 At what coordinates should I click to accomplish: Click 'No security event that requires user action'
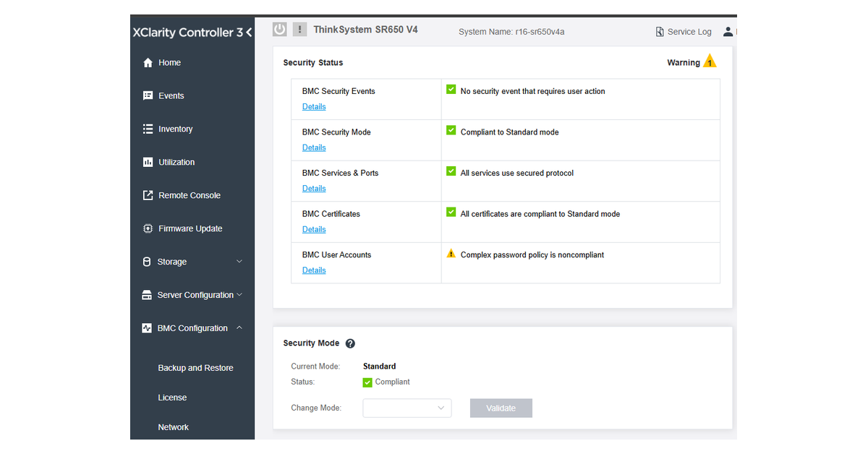(x=533, y=91)
